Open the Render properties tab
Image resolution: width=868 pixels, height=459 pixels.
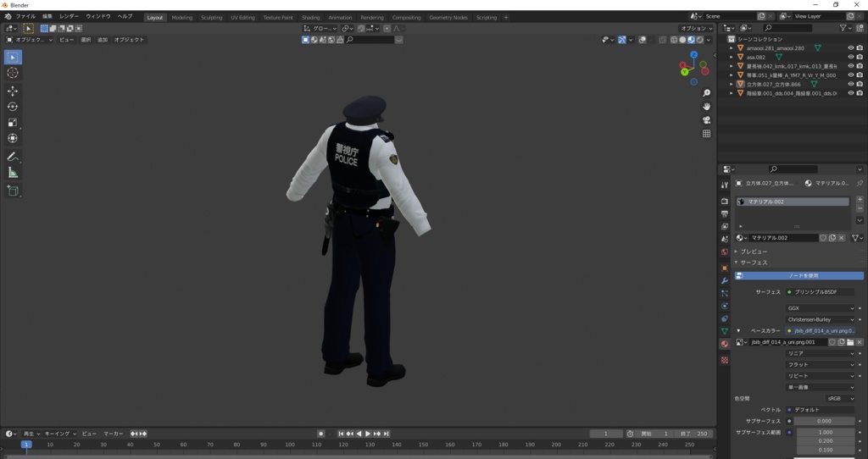pos(725,201)
